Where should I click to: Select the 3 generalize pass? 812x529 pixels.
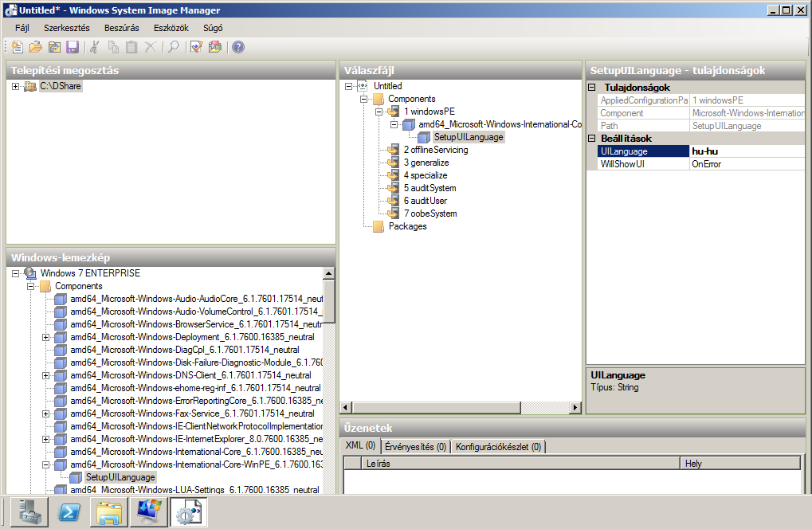pyautogui.click(x=426, y=163)
